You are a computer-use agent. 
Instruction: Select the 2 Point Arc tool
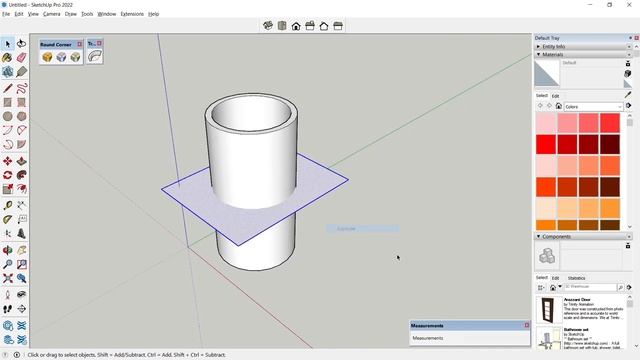click(x=22, y=130)
